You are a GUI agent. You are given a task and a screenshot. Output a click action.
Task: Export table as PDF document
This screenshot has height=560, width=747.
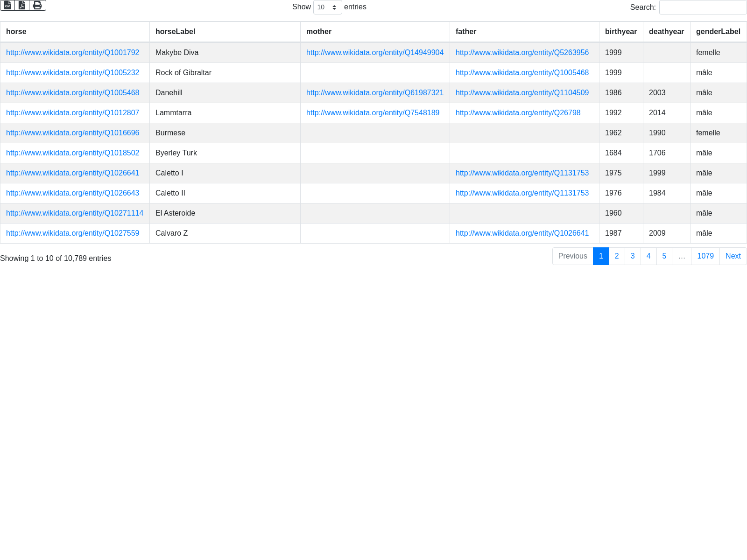click(x=22, y=5)
